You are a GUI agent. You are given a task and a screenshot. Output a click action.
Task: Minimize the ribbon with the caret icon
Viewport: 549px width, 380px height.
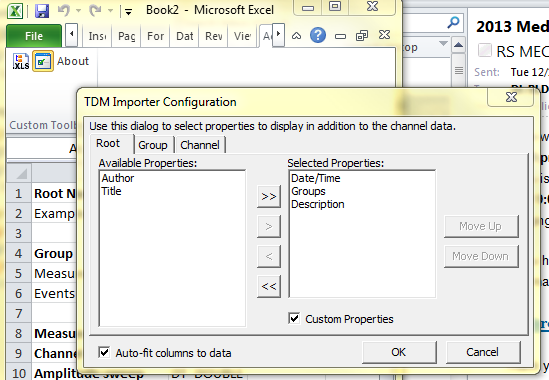[x=297, y=35]
